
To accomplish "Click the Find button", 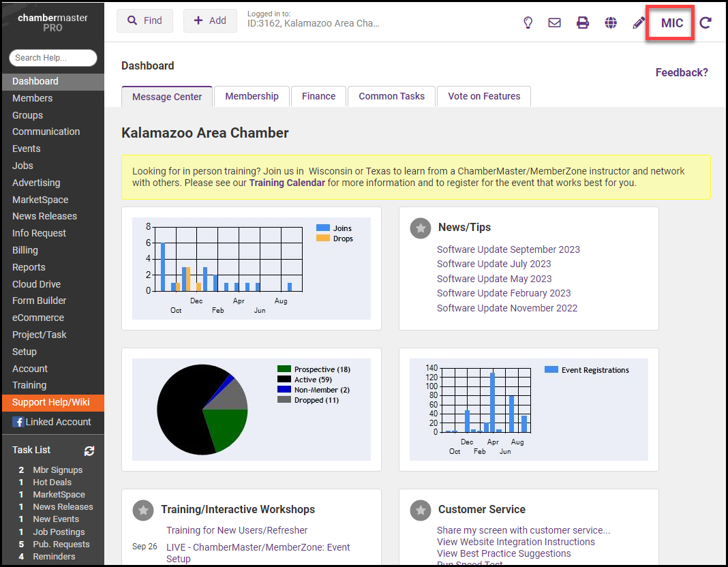I will point(145,21).
